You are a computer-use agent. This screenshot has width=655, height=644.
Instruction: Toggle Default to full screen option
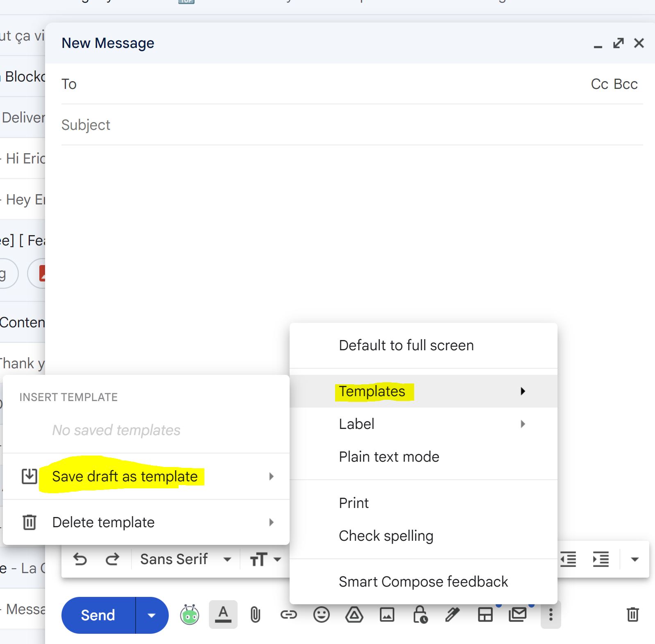click(406, 345)
